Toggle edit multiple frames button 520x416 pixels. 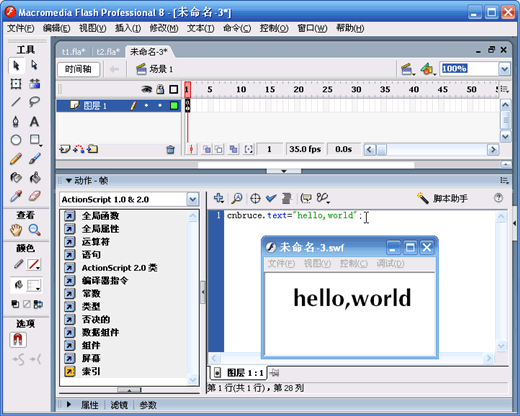(x=233, y=149)
